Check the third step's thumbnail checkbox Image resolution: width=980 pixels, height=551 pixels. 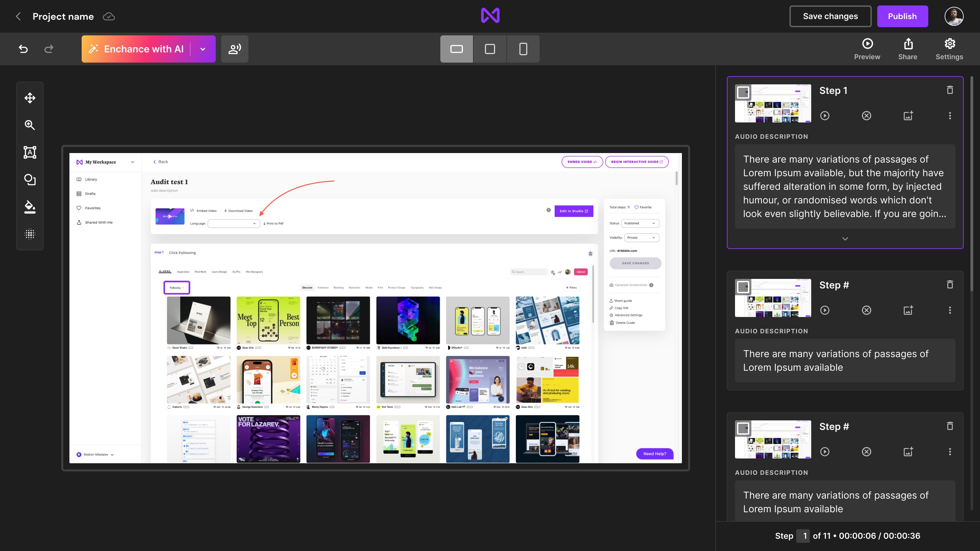click(x=743, y=429)
